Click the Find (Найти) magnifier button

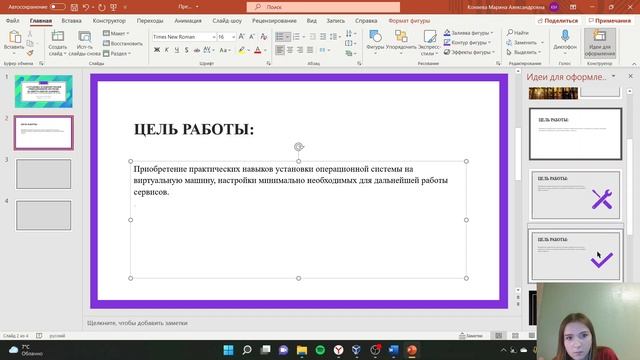pos(518,33)
